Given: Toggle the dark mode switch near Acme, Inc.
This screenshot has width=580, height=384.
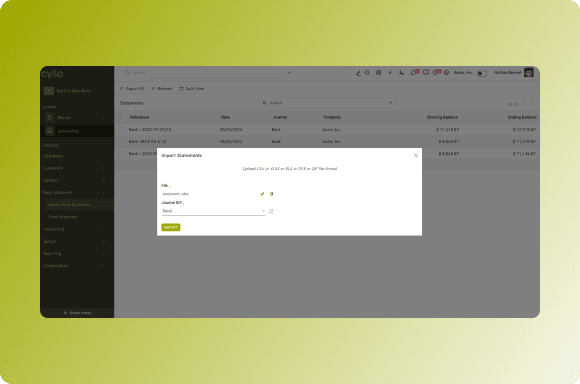Looking at the screenshot, I should tap(481, 73).
